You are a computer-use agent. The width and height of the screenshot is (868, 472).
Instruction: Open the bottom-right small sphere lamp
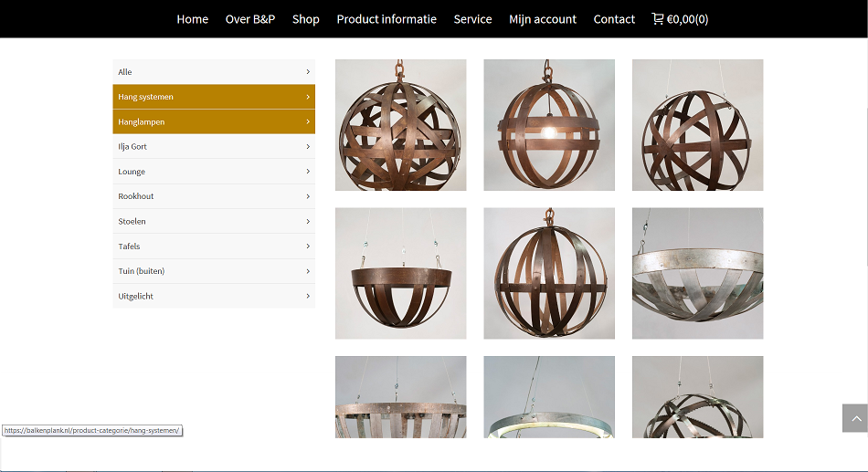tap(697, 397)
